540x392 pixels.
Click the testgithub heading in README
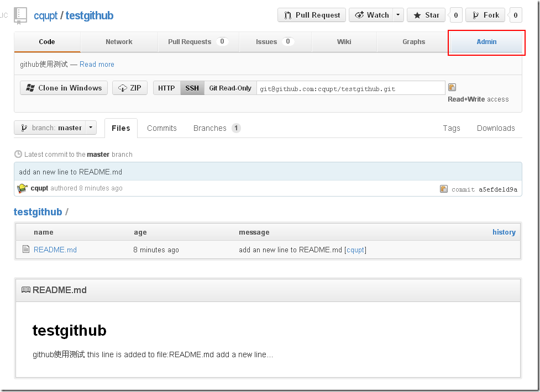[69, 330]
